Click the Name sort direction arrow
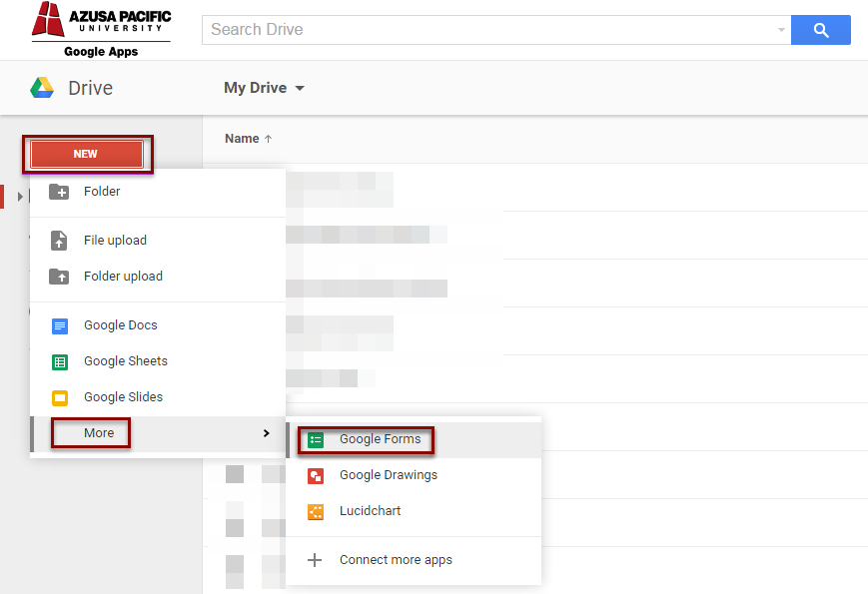The width and height of the screenshot is (868, 594). click(269, 139)
